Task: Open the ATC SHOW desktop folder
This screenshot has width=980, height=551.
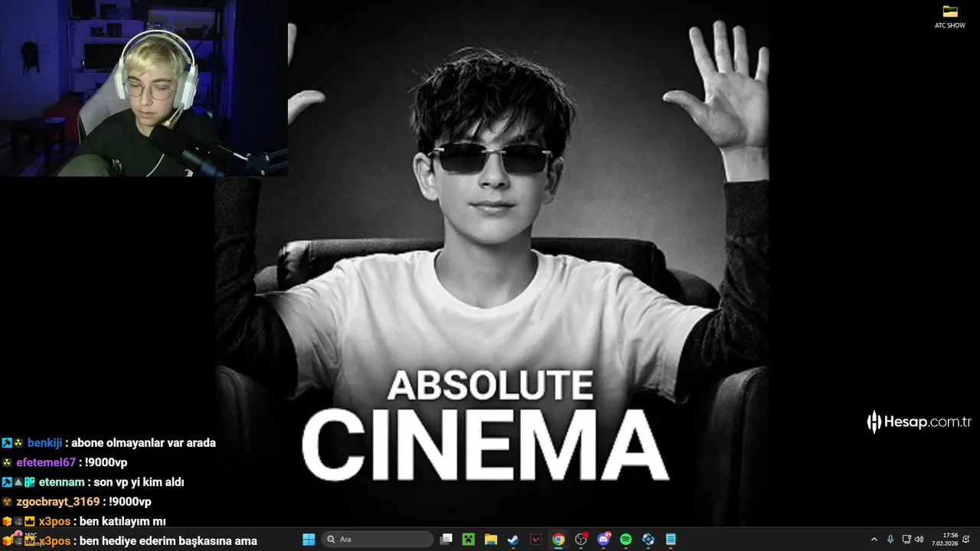Action: pyautogui.click(x=950, y=17)
